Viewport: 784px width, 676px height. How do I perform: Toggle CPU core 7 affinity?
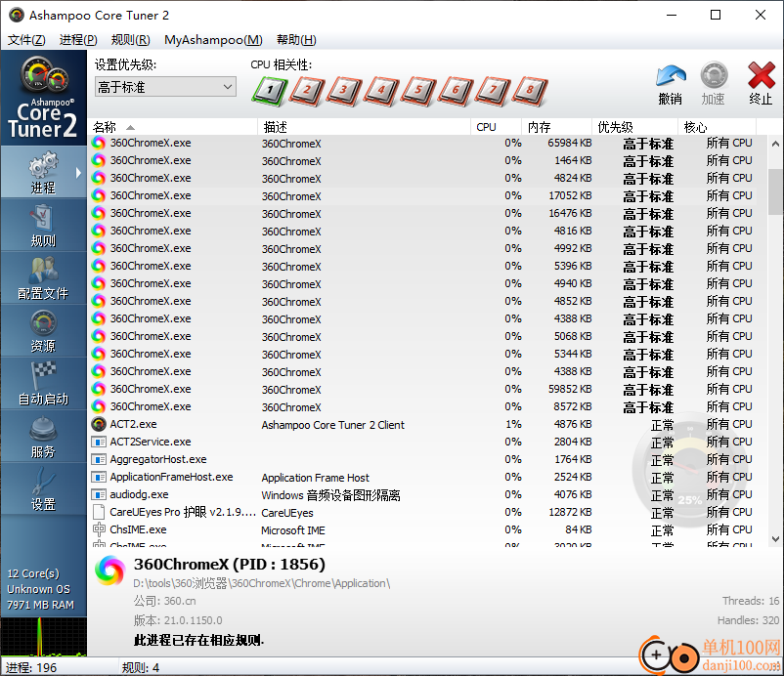493,91
